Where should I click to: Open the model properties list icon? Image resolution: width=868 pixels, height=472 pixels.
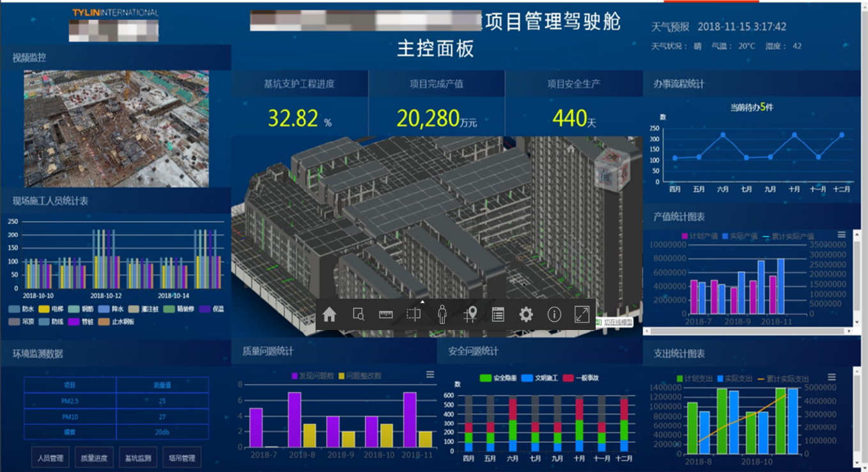pyautogui.click(x=498, y=315)
